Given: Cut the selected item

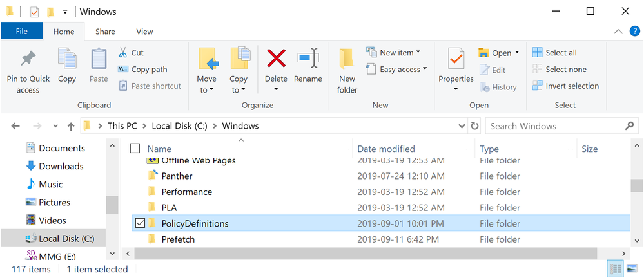Looking at the screenshot, I should pos(132,53).
